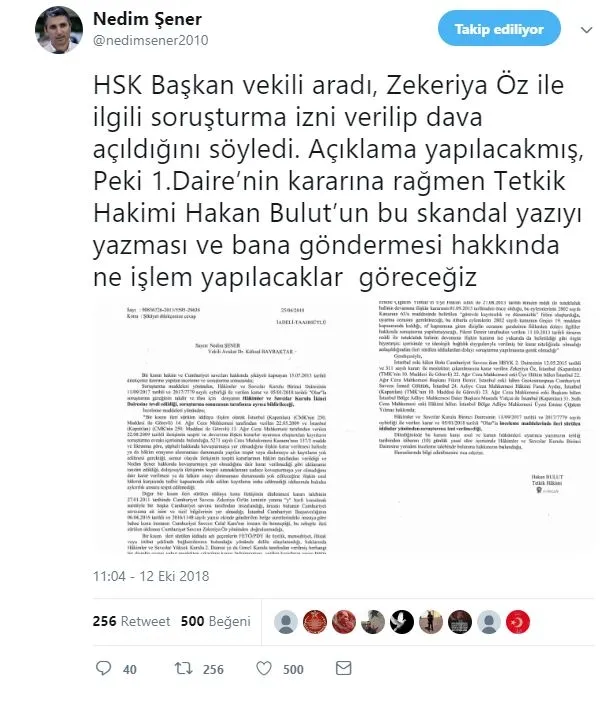Click the round red emblem avatar in likers
The width and height of the screenshot is (612, 705).
click(315, 622)
